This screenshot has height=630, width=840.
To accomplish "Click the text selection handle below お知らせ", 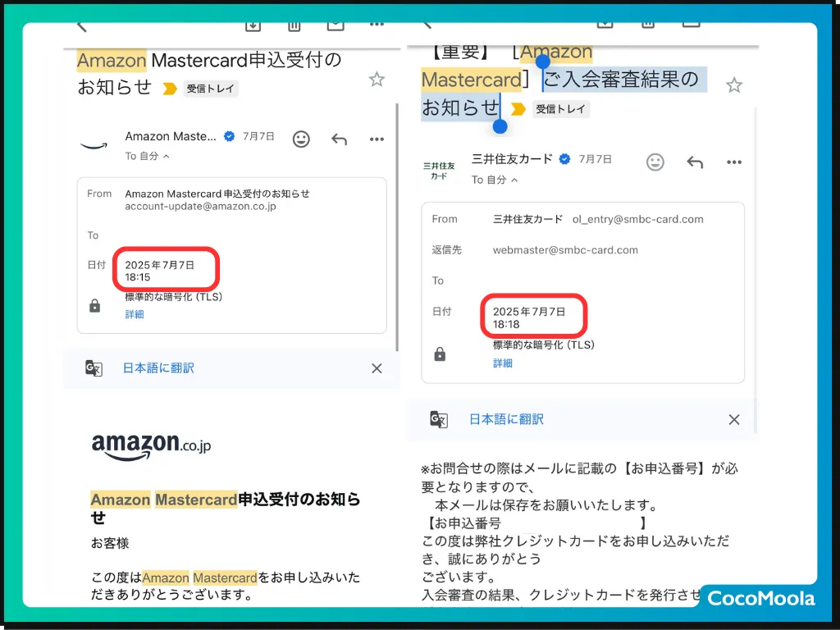I will 500,126.
